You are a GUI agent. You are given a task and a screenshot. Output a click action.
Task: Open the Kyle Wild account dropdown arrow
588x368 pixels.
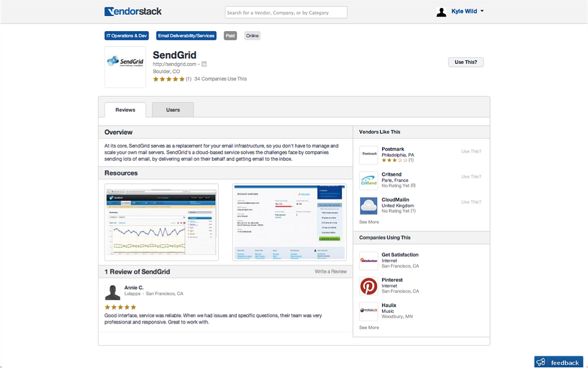click(x=482, y=11)
